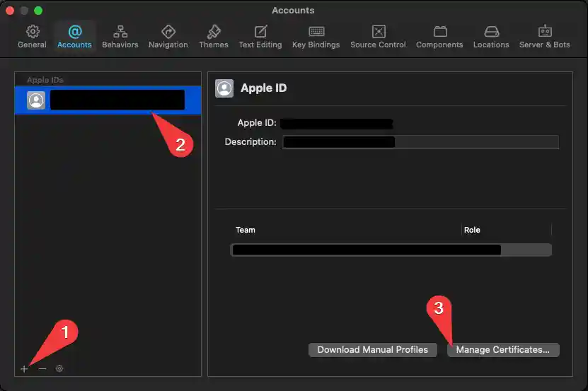Switch to Components preferences
588x391 pixels.
439,36
